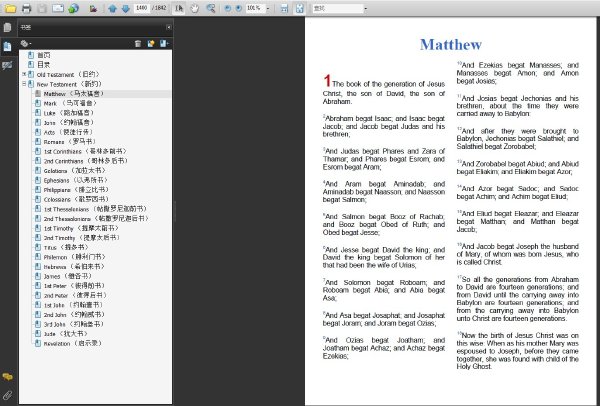Viewport: 600px width, 406px height.
Task: Select the 目录 bookmark
Action: pos(43,65)
